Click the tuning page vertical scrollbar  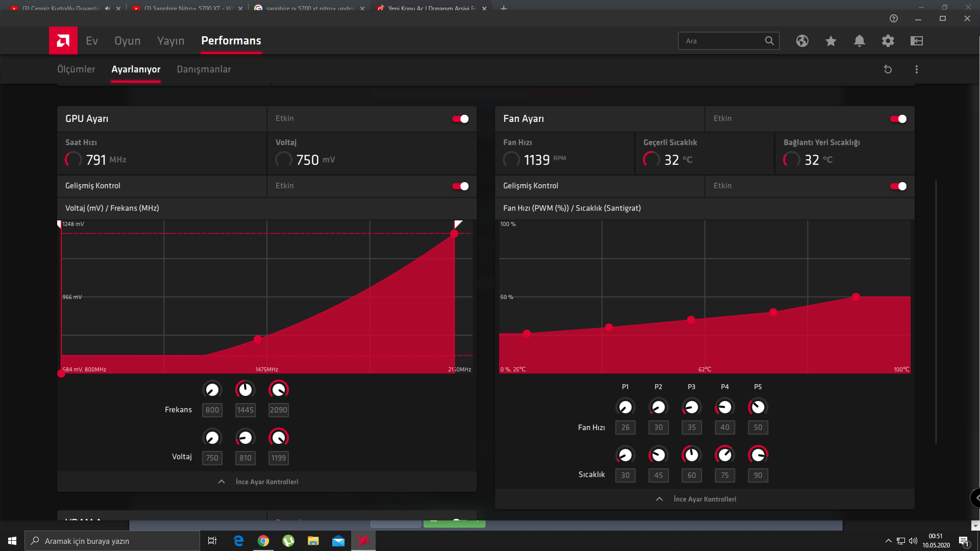pos(936,312)
